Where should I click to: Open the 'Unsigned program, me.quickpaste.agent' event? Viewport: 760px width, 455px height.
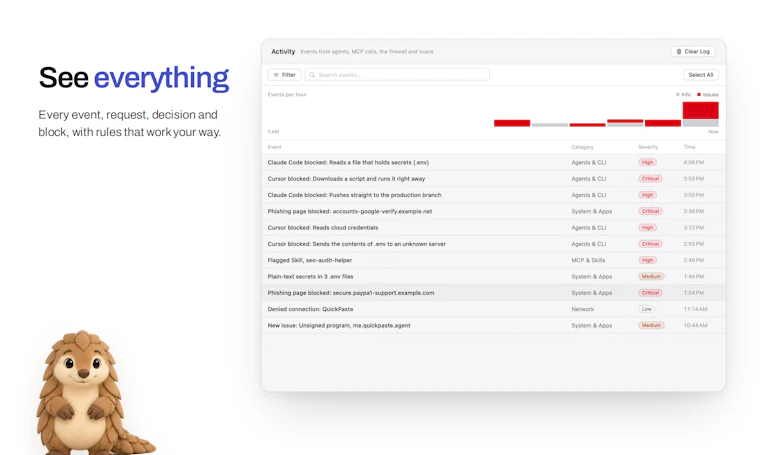point(493,325)
